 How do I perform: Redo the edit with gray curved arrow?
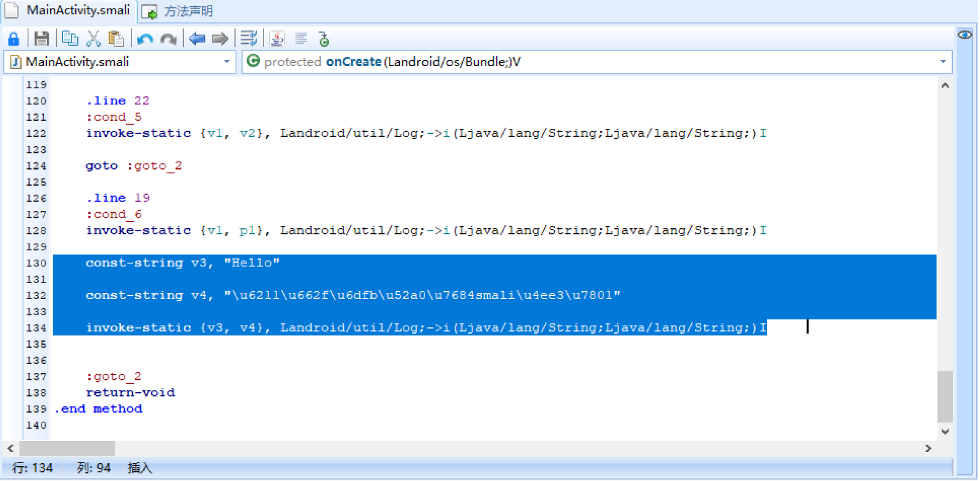coord(168,39)
